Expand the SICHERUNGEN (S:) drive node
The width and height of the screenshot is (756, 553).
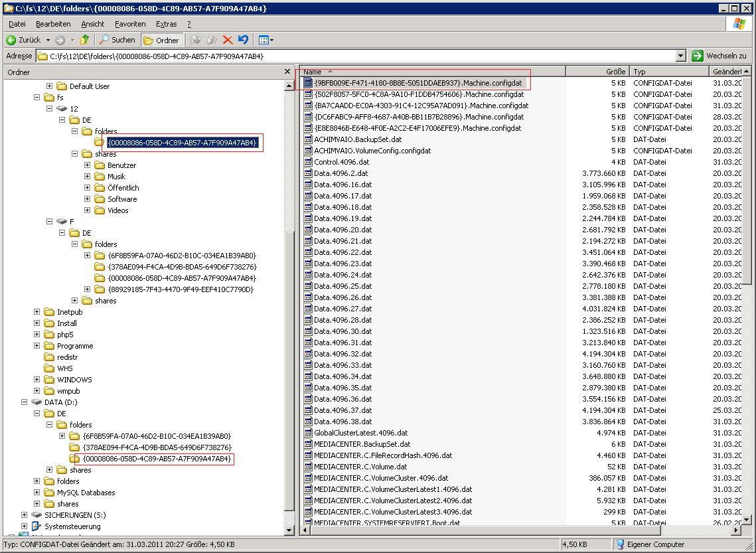coord(24,515)
